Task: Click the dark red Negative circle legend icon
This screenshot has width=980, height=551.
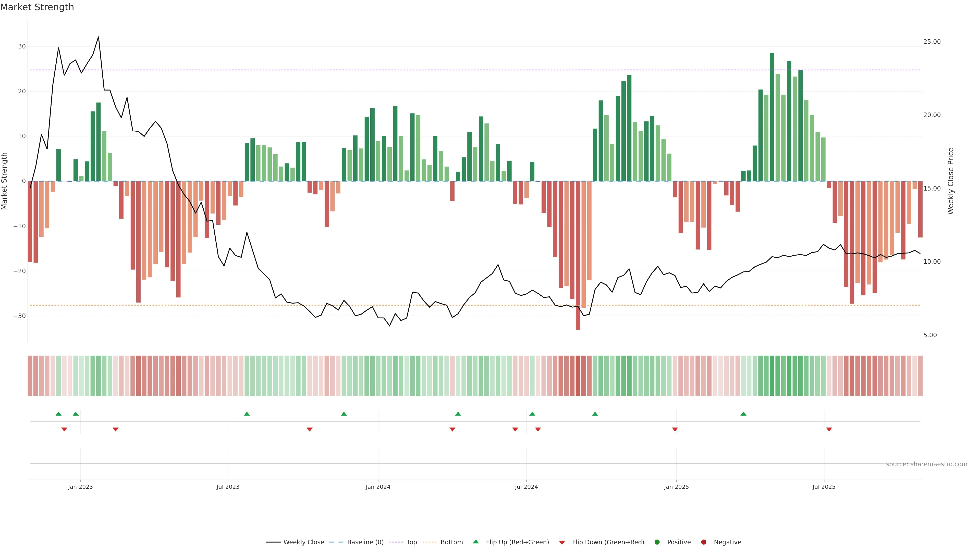Action: (703, 542)
